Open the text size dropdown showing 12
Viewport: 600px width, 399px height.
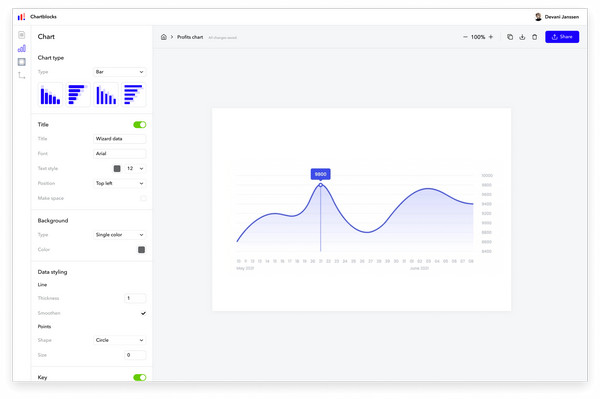click(135, 169)
